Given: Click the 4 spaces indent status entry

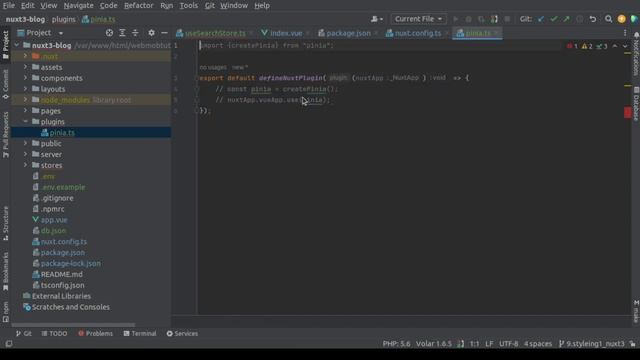Looking at the screenshot, I should coord(538,344).
